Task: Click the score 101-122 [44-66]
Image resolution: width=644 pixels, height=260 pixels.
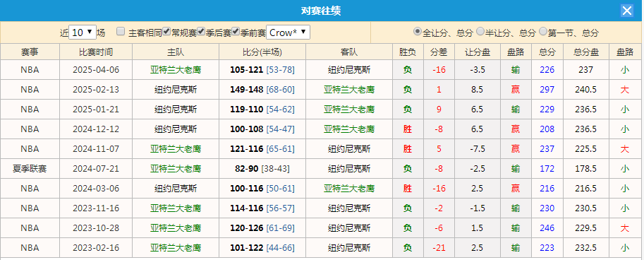Action: click(x=262, y=248)
